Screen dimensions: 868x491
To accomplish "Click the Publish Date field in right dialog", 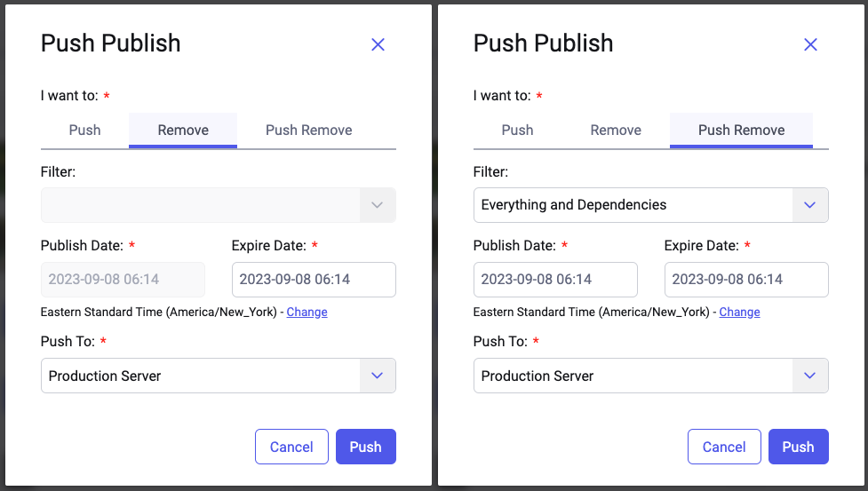I will pos(554,280).
